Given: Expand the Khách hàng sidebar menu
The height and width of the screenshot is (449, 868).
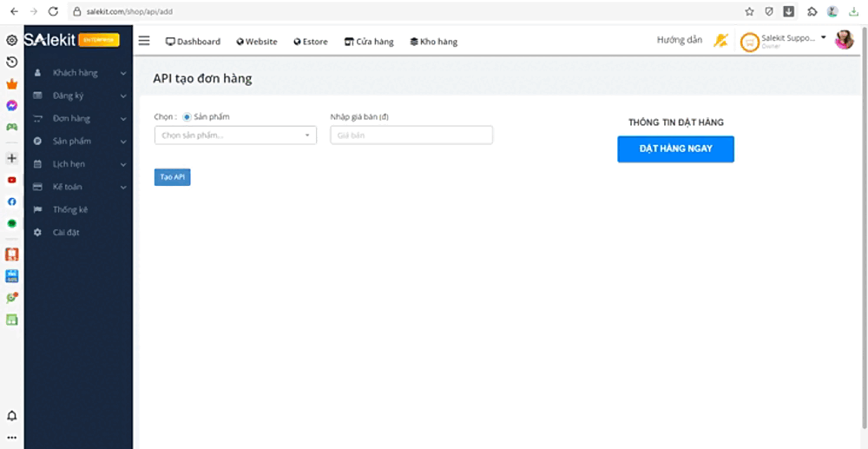Looking at the screenshot, I should click(x=79, y=73).
